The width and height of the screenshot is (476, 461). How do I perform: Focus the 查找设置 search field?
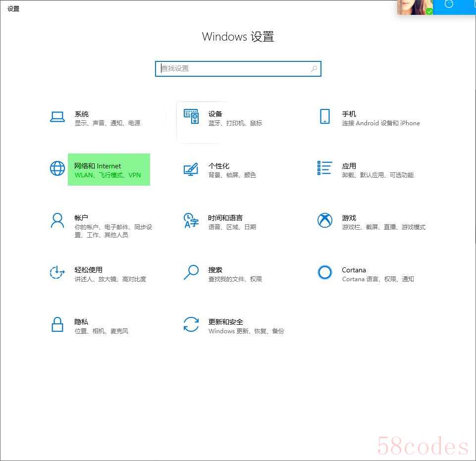pyautogui.click(x=238, y=69)
